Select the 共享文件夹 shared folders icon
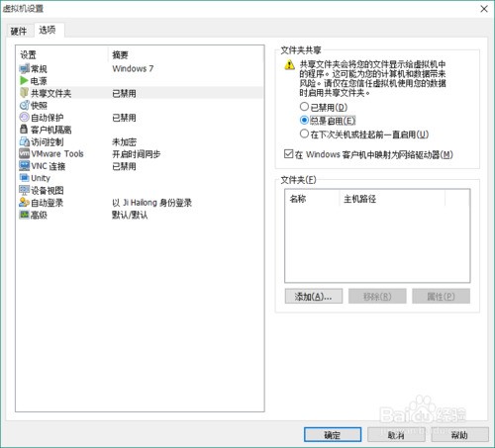This screenshot has width=495, height=448. pyautogui.click(x=24, y=93)
